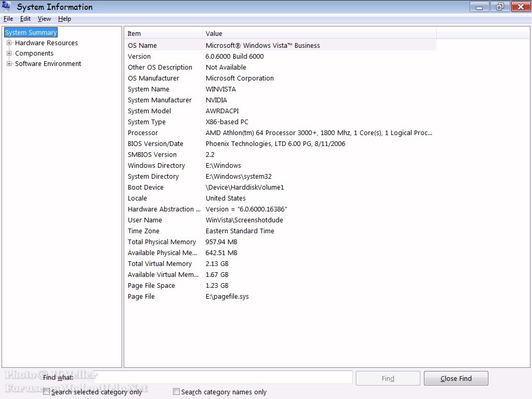
Task: Open the Help menu
Action: pos(64,19)
